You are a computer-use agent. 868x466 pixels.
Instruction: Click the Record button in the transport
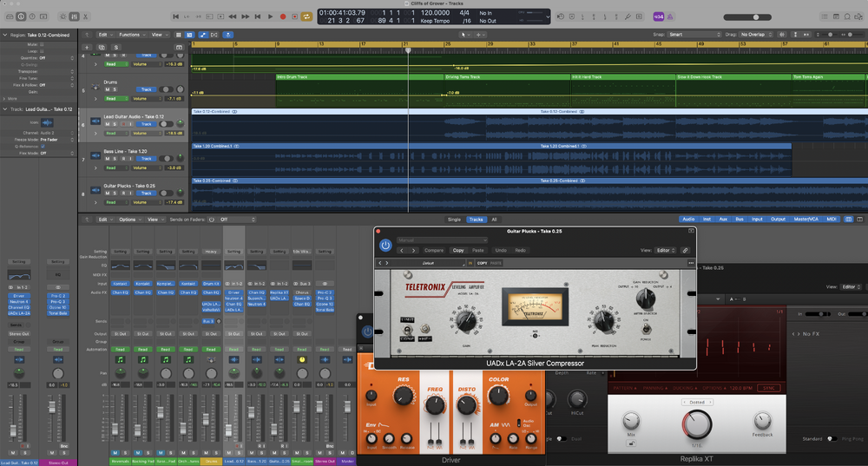(283, 16)
